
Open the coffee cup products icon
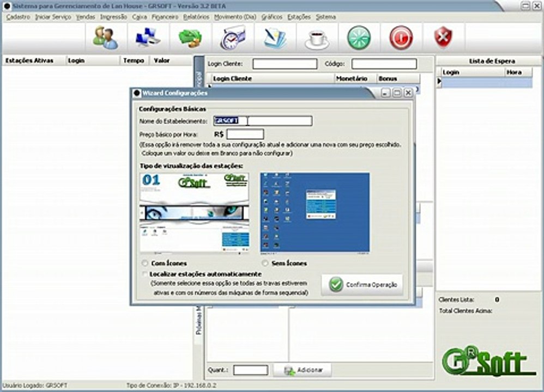[317, 39]
